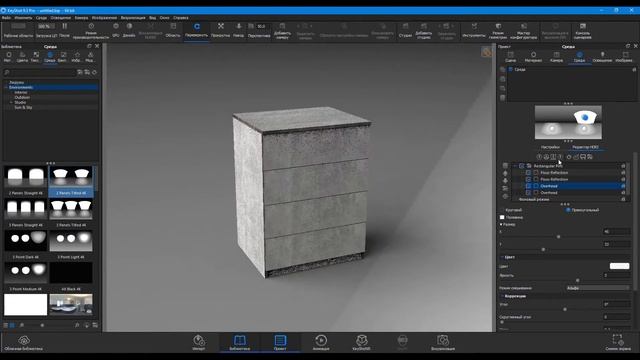Select the Dolly (Наезд) camera tool
640x360 pixels.
pyautogui.click(x=238, y=30)
